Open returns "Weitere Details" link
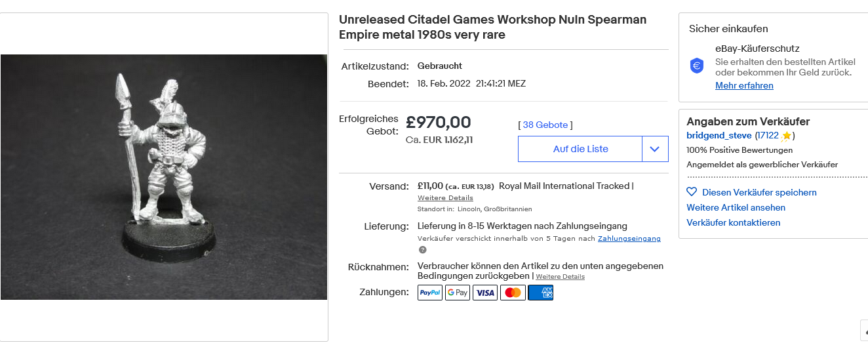The height and width of the screenshot is (349, 868). (x=560, y=277)
